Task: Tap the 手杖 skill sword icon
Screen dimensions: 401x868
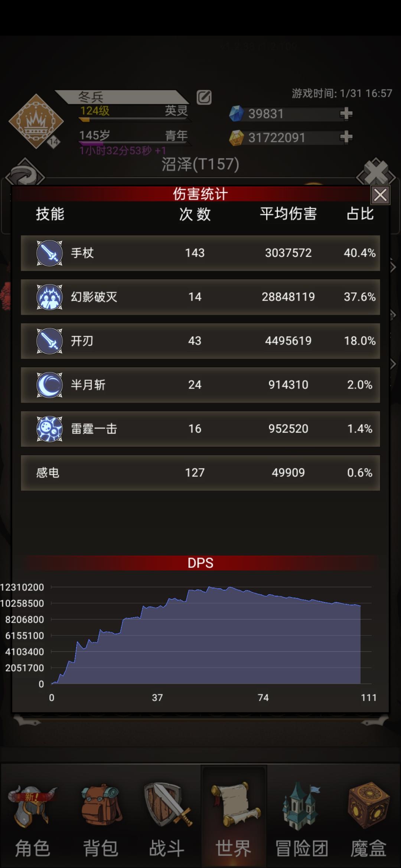Action: (x=49, y=253)
